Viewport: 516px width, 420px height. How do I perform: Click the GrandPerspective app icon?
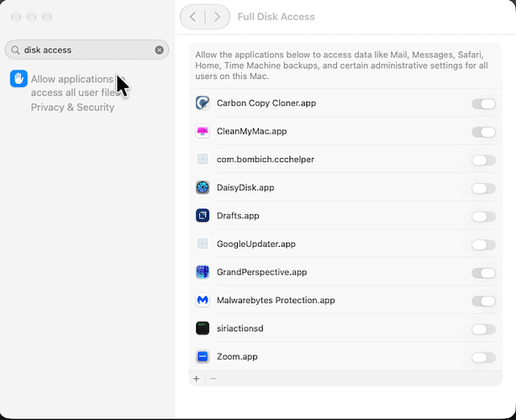click(x=203, y=272)
